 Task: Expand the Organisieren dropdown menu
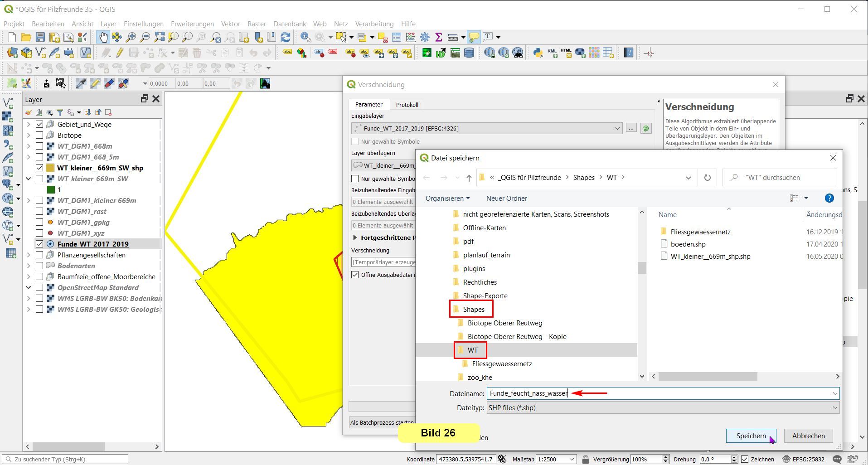coord(447,199)
